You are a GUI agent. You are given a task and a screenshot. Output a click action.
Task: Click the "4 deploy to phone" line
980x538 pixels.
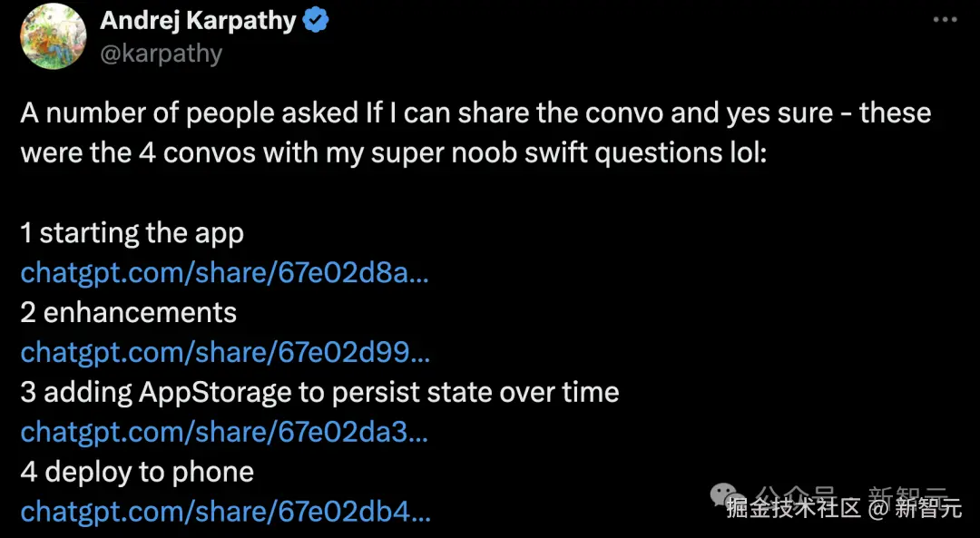pyautogui.click(x=137, y=472)
